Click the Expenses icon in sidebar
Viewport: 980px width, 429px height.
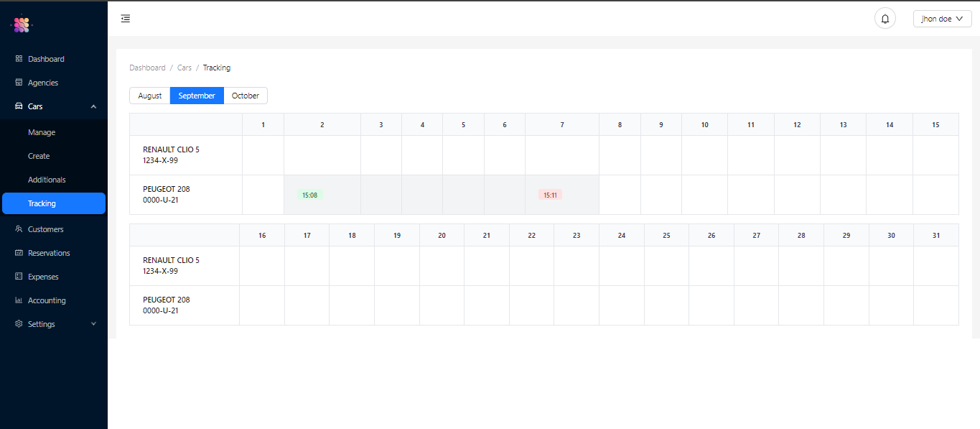tap(19, 277)
